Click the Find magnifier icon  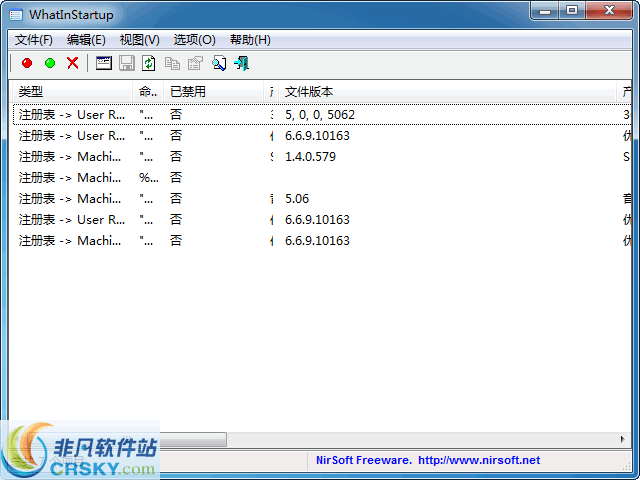(219, 63)
